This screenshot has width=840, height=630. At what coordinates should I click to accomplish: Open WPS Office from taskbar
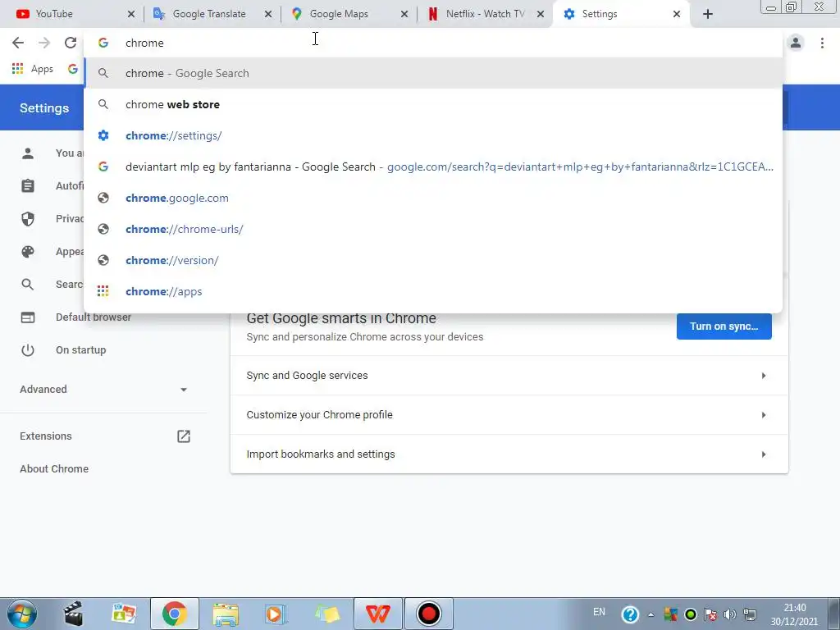pos(377,614)
